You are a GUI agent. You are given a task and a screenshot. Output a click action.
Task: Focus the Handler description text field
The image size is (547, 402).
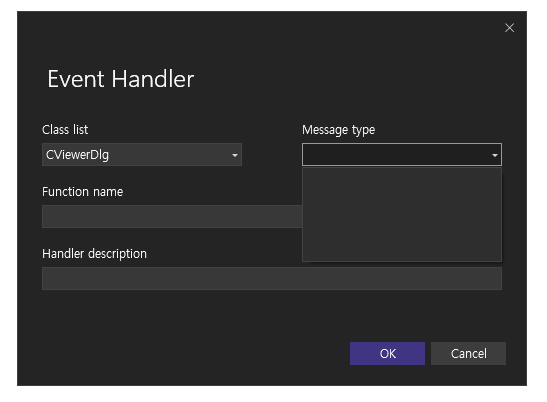coord(272,278)
